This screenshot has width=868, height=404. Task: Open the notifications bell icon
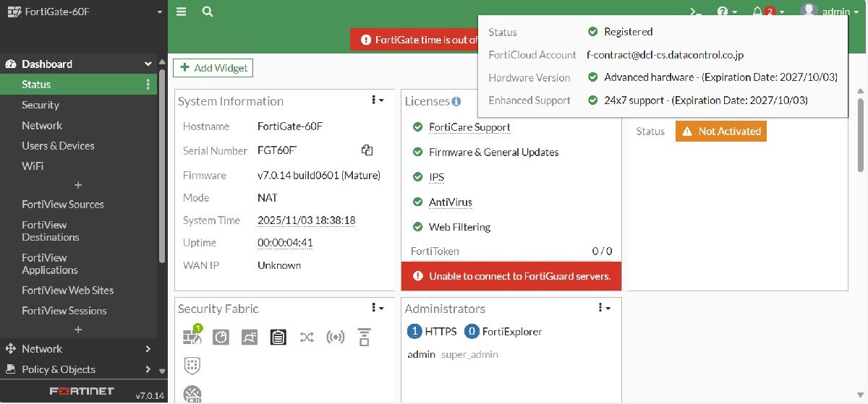click(758, 12)
